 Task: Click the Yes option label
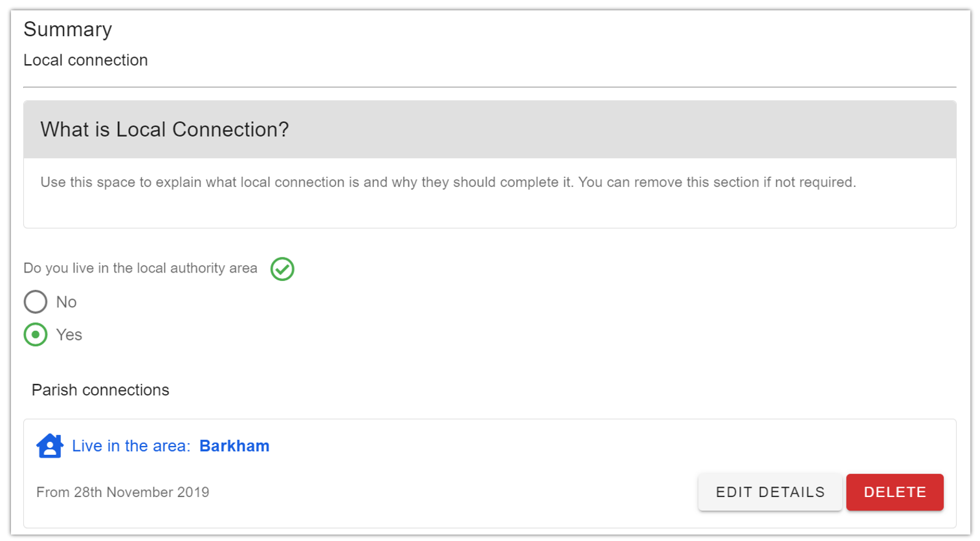pos(69,335)
